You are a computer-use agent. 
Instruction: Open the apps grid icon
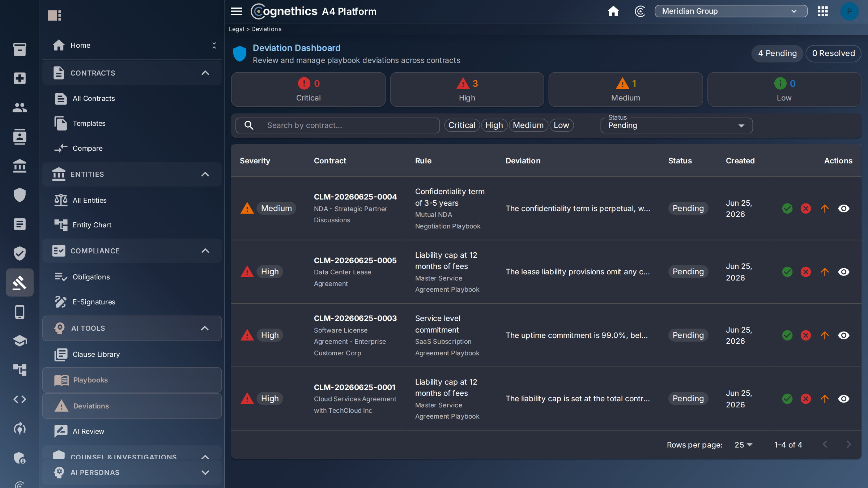(823, 11)
